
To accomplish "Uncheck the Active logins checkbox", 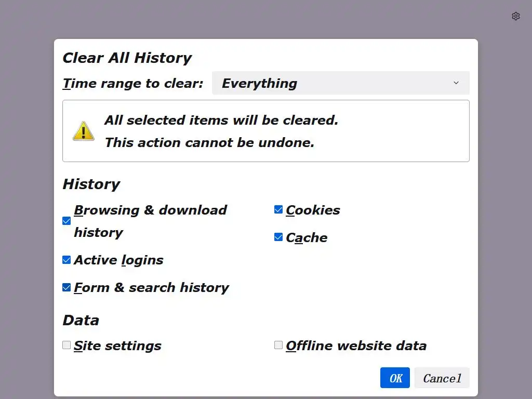I will point(66,260).
